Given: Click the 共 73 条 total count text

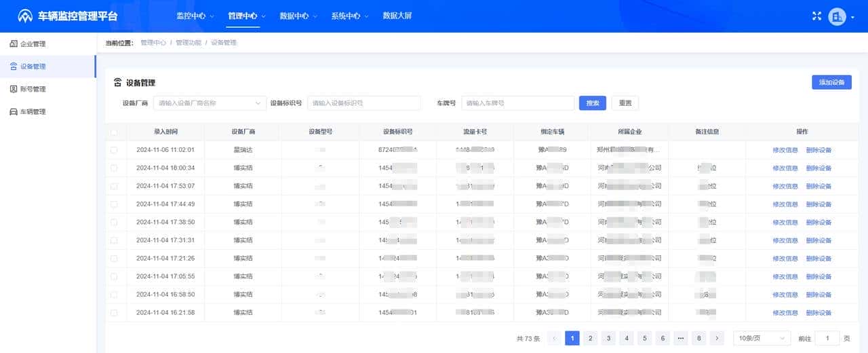Looking at the screenshot, I should pos(528,338).
